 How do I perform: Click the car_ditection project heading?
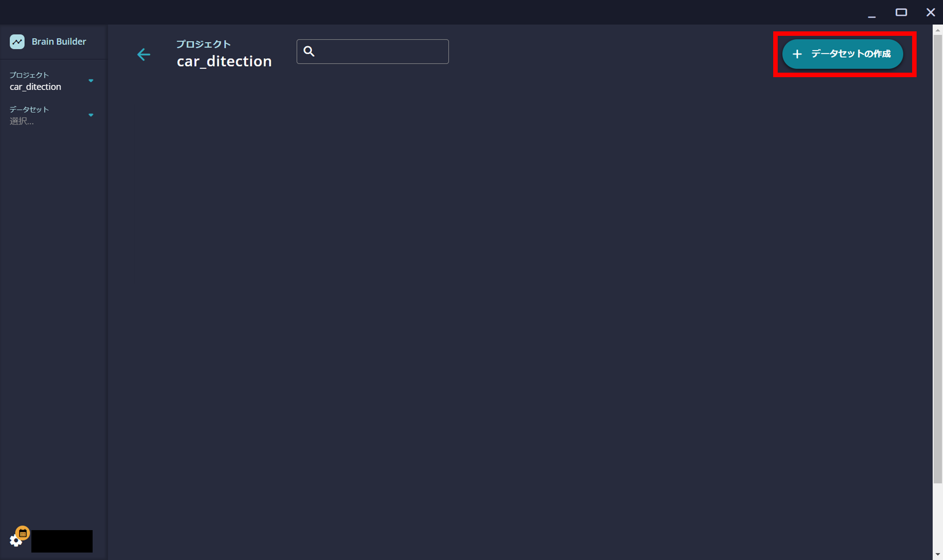[224, 61]
